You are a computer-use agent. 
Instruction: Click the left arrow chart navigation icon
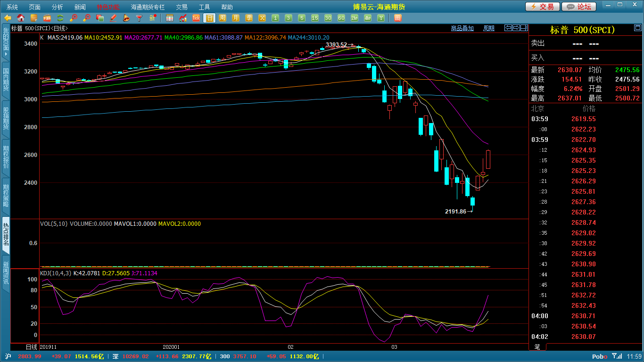click(508, 28)
